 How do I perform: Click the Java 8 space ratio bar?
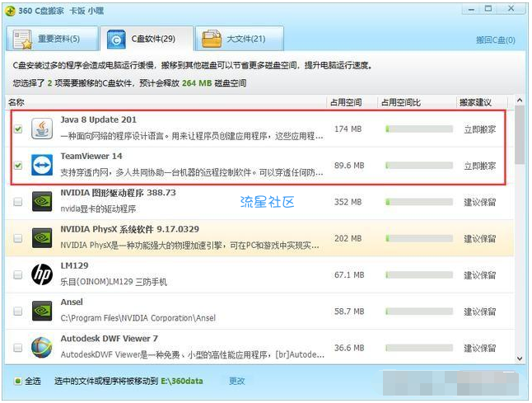pos(419,129)
